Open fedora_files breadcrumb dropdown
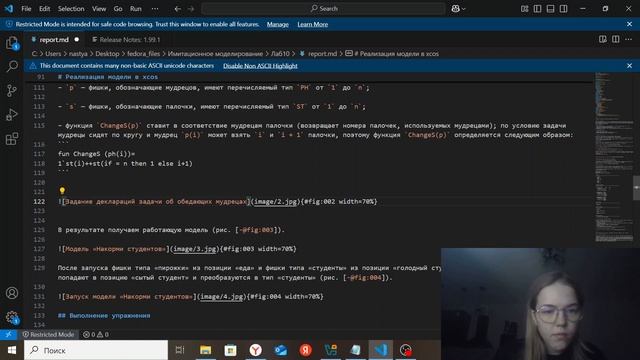 pyautogui.click(x=143, y=53)
